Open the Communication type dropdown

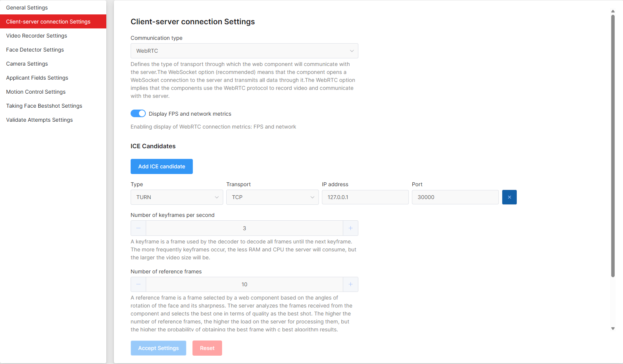[x=244, y=51]
